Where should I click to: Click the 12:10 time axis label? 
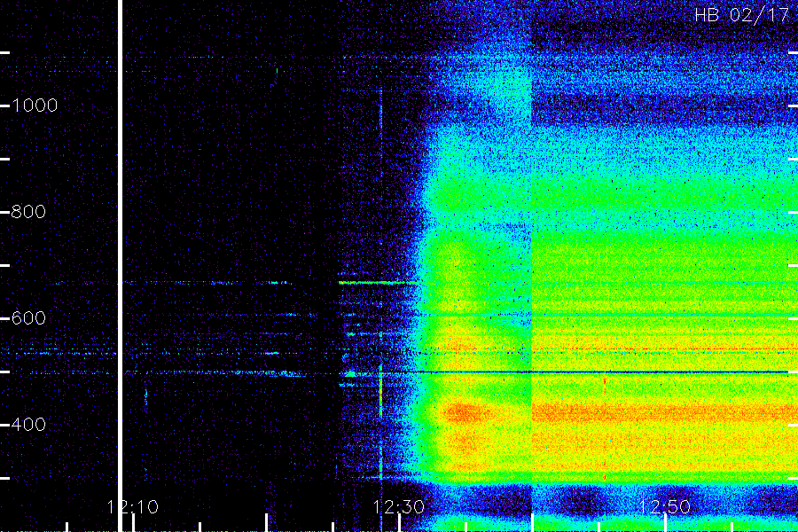133,507
